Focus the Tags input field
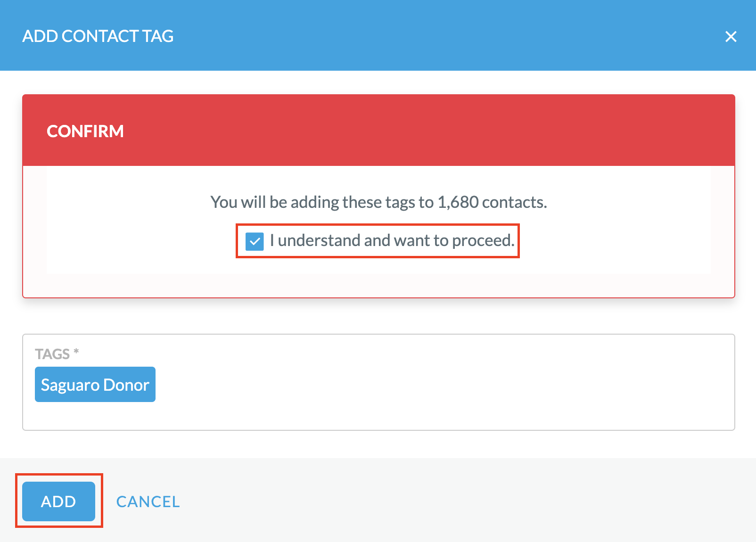Viewport: 756px width, 542px height. [378, 382]
